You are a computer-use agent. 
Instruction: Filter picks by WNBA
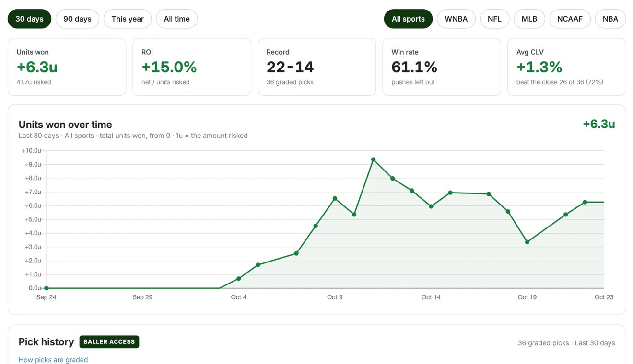click(456, 19)
